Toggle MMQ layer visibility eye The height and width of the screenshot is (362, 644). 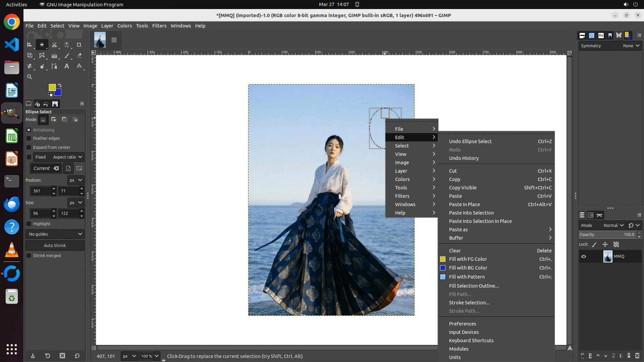coord(584,256)
